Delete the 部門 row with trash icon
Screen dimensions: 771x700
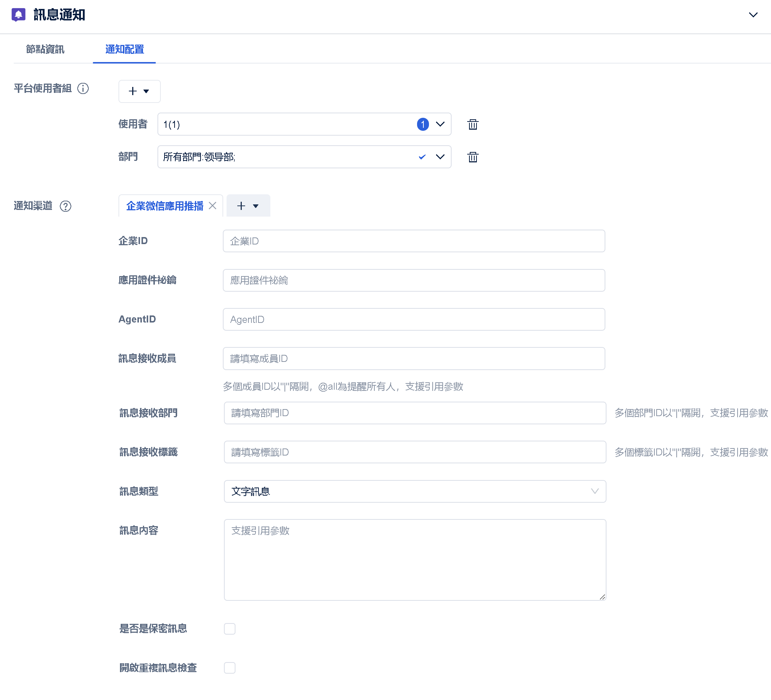point(473,157)
